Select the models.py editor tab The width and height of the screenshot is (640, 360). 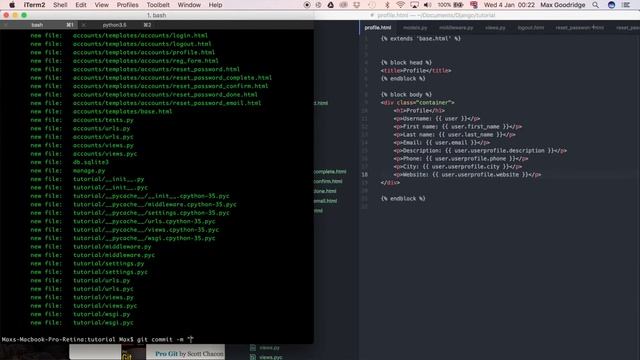(415, 27)
